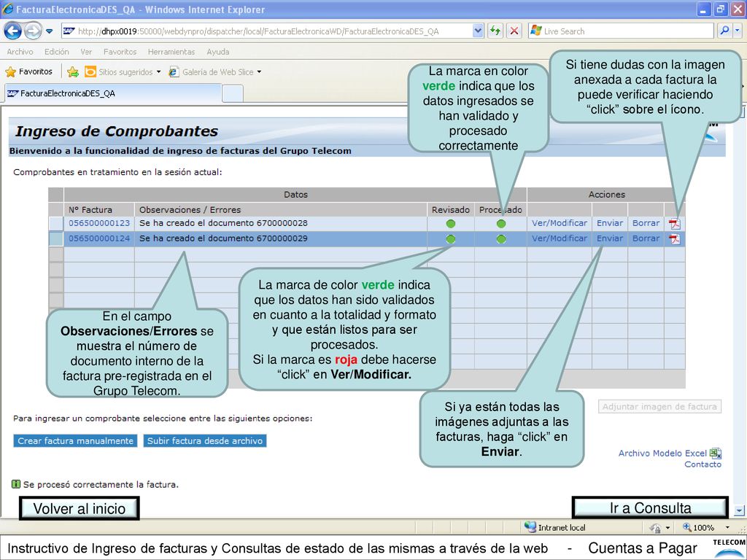
Task: Click Revisado green mark for invoice 056500000124
Action: click(x=450, y=239)
